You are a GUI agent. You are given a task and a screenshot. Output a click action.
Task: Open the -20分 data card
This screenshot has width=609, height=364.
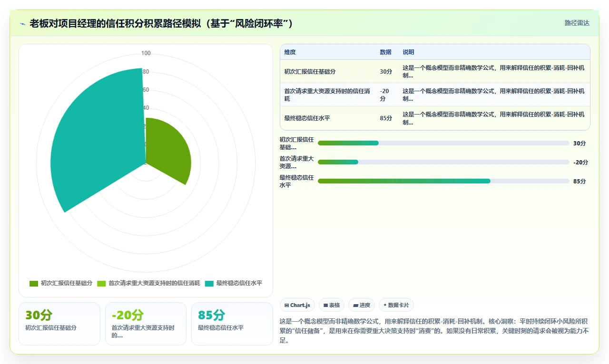click(146, 324)
